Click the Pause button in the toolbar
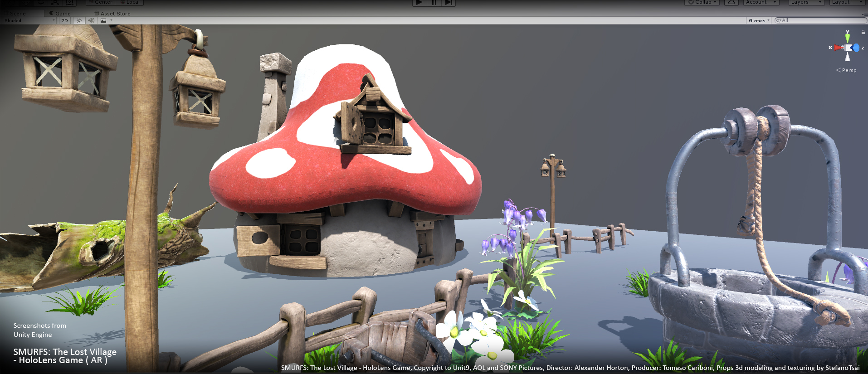The height and width of the screenshot is (374, 868). pyautogui.click(x=434, y=2)
